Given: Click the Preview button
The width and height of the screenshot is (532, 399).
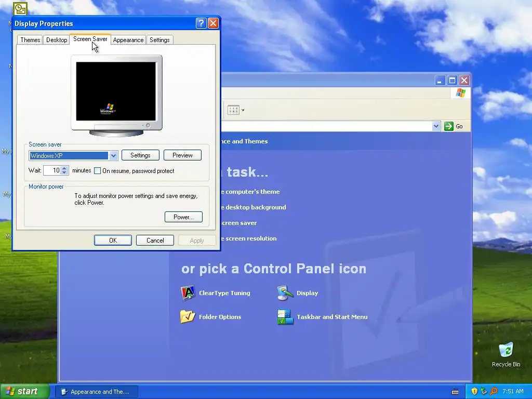Looking at the screenshot, I should pyautogui.click(x=182, y=155).
